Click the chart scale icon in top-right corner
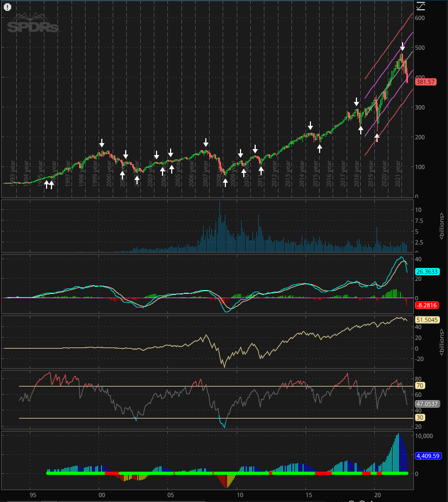Viewport: 448px width, 502px height. click(x=421, y=7)
